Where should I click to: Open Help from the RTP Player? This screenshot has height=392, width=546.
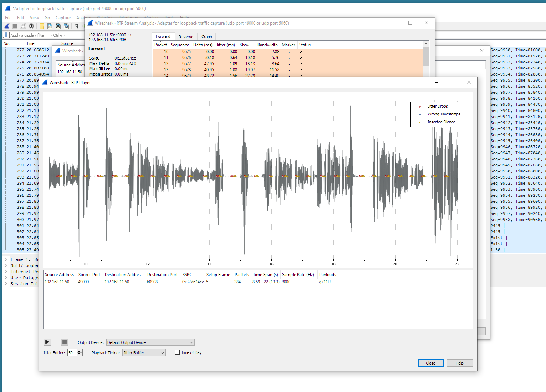point(460,363)
